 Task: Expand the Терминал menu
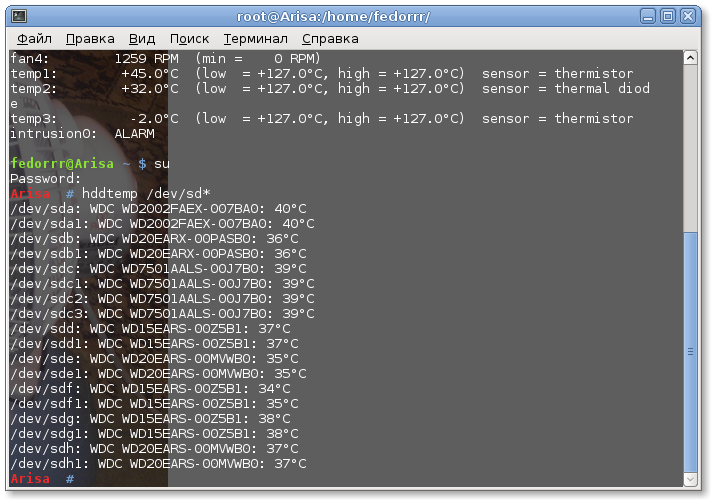click(x=255, y=38)
